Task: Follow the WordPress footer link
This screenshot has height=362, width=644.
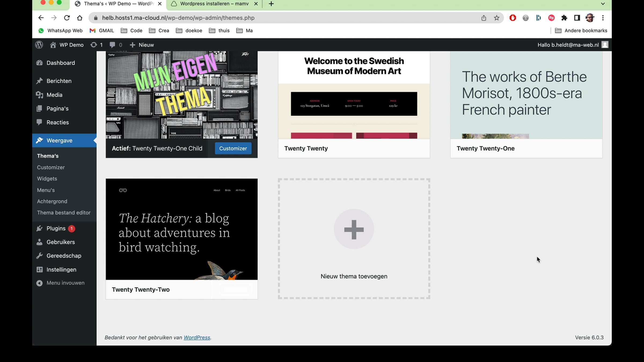Action: coord(197,338)
